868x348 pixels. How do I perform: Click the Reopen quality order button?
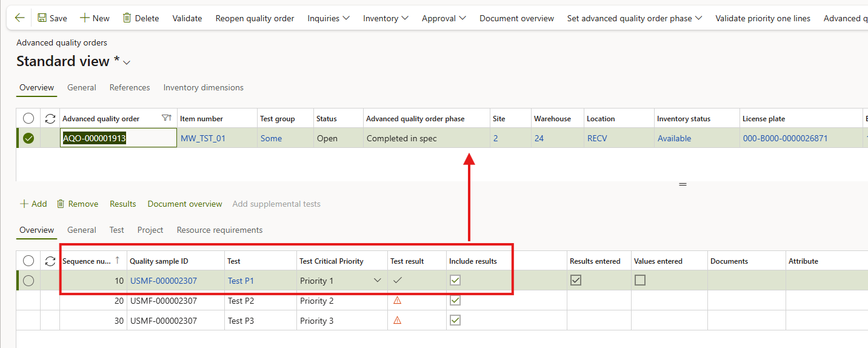[x=255, y=18]
